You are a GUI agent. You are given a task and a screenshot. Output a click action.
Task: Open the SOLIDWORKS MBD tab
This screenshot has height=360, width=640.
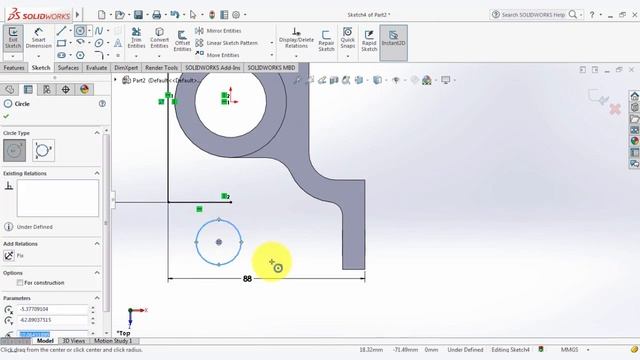tap(271, 68)
